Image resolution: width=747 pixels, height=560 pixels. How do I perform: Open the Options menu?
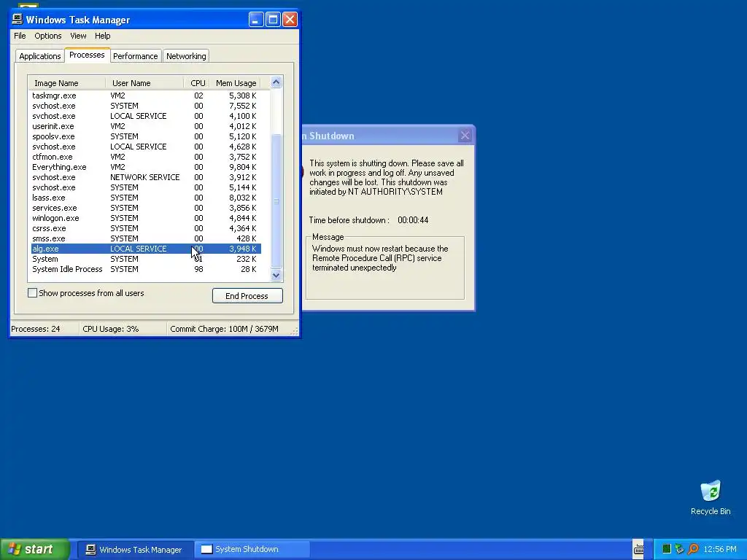(47, 36)
